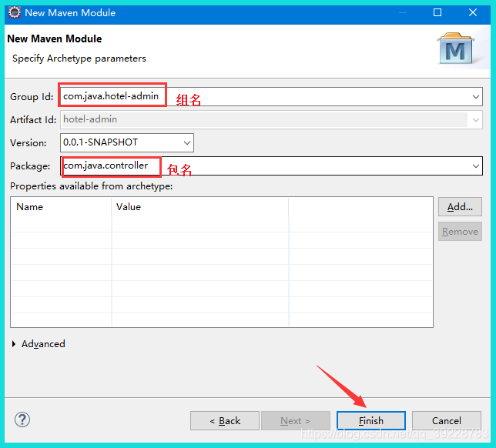Open the Version dropdown arrow
The height and width of the screenshot is (448, 496).
coord(187,142)
